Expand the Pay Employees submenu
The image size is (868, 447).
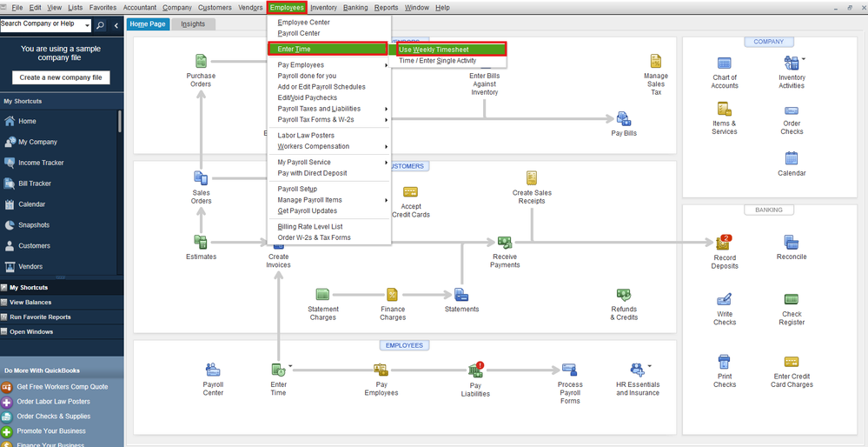point(387,65)
